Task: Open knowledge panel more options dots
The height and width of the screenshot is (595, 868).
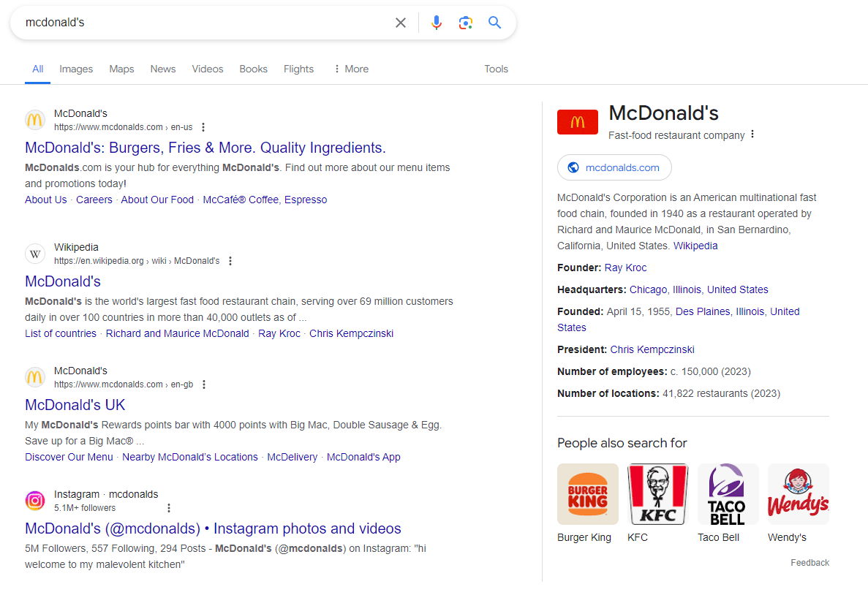Action: point(752,134)
